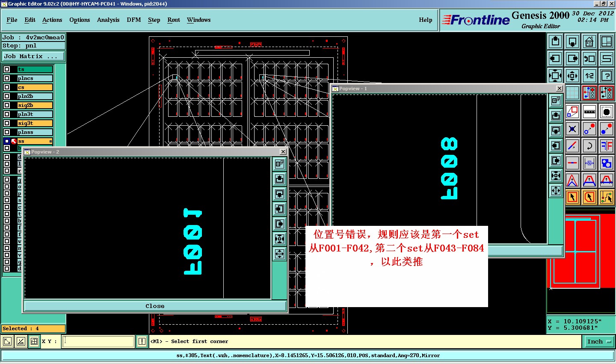Open the Inch units dropdown
The image size is (616, 364).
598,341
